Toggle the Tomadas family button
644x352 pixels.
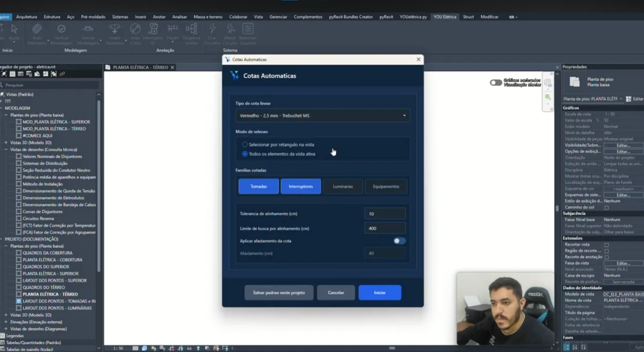[x=259, y=187]
